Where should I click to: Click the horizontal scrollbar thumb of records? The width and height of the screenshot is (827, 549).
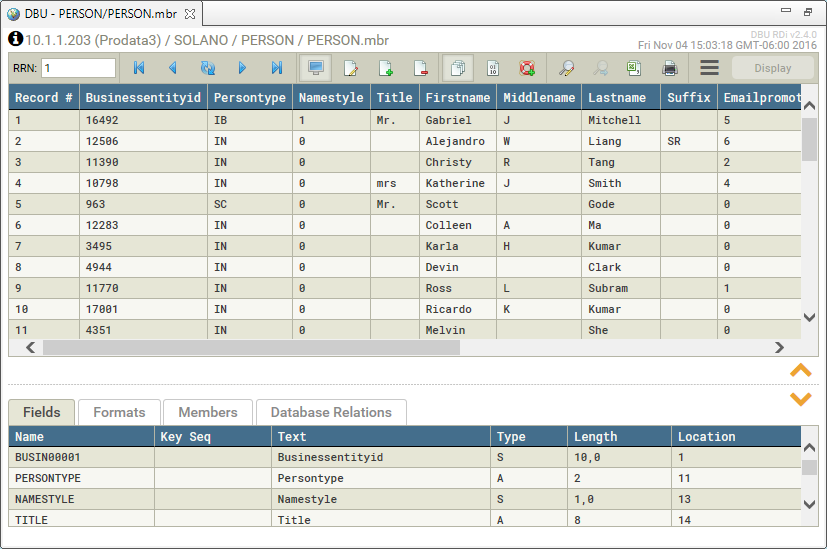tap(251, 347)
